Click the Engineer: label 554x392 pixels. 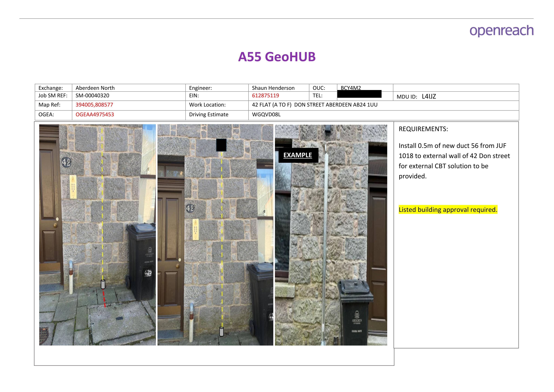[200, 88]
